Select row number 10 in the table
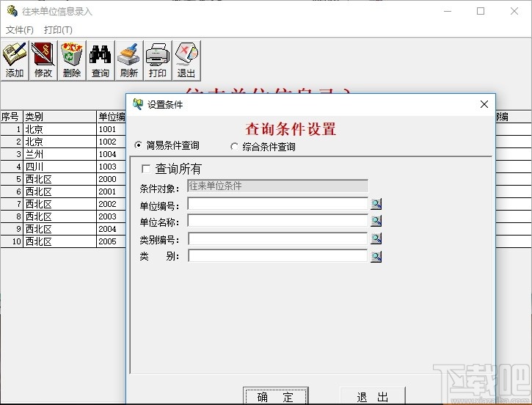This screenshot has height=405, width=532. 12,241
